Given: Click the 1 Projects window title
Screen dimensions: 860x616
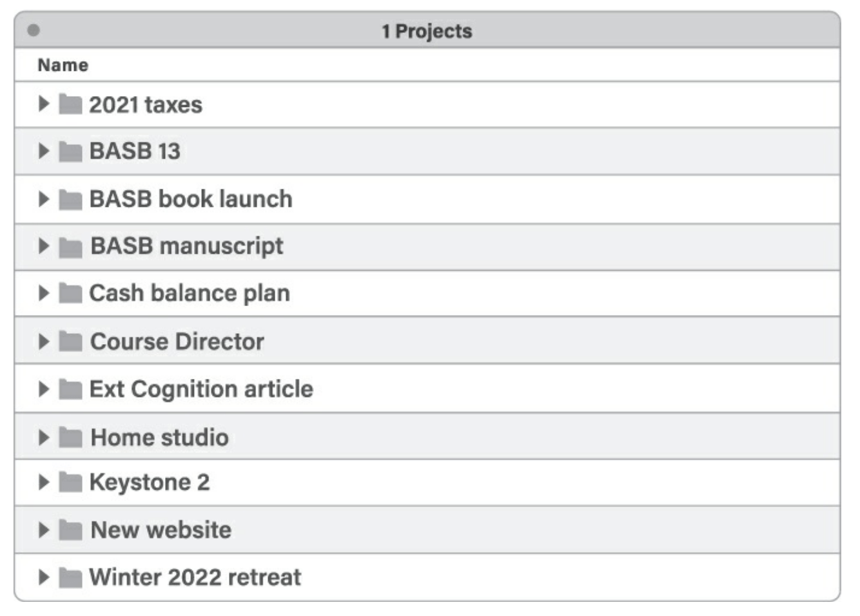Looking at the screenshot, I should [x=427, y=31].
